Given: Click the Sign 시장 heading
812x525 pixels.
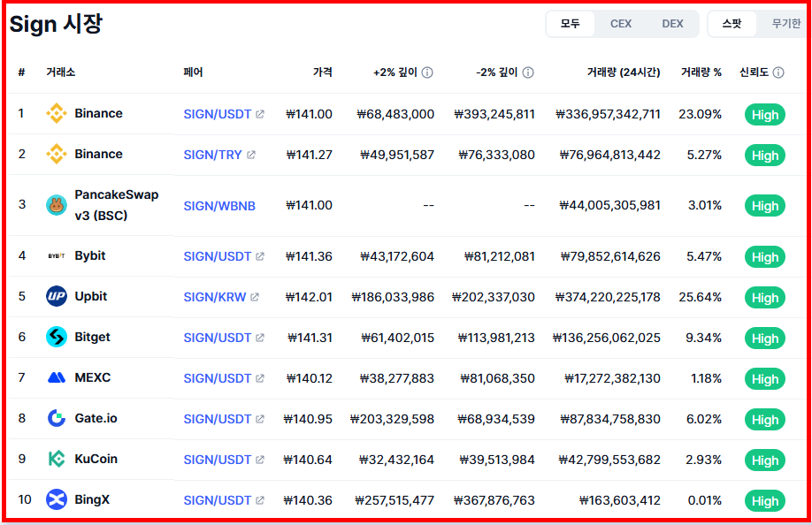Looking at the screenshot, I should coord(56,24).
